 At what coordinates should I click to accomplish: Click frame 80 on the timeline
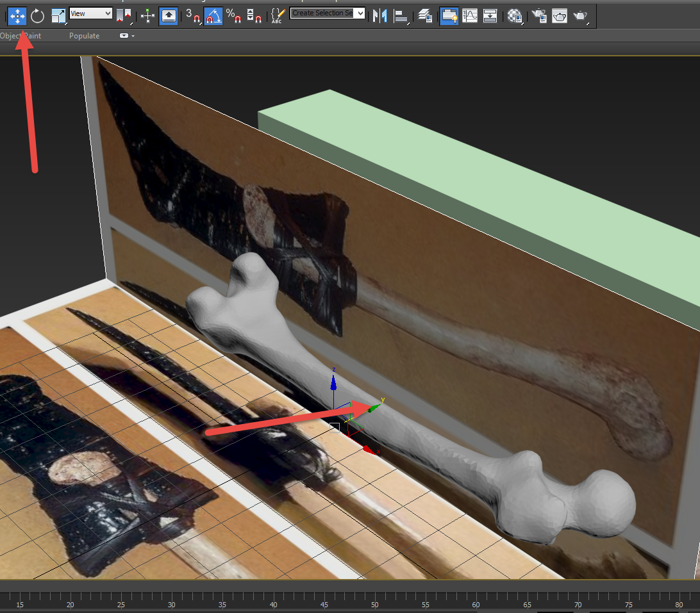(679, 605)
